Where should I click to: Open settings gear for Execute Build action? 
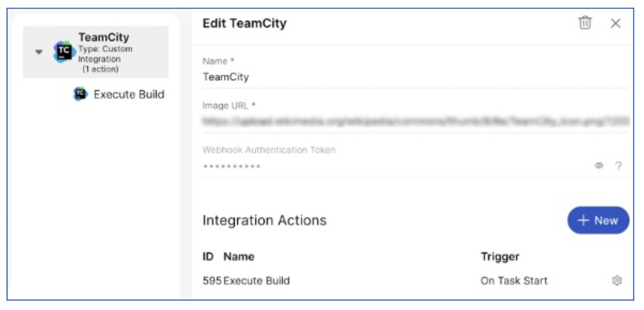(x=617, y=281)
